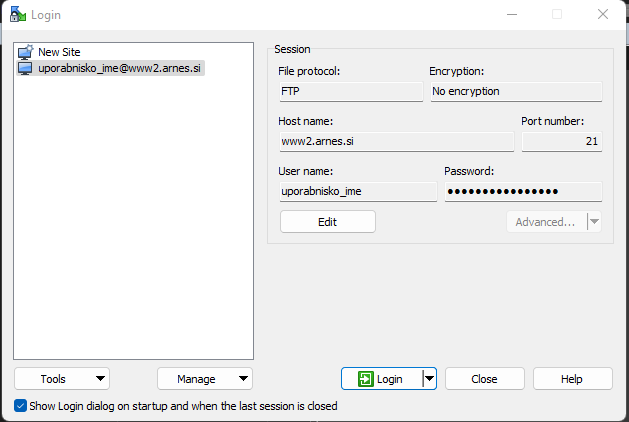This screenshot has width=629, height=422.
Task: Click the File protocol FTP field
Action: 351,91
